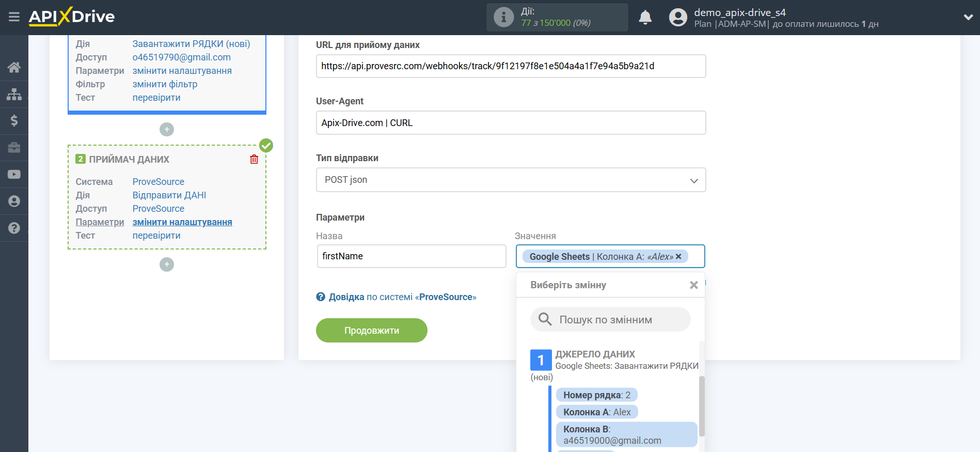Click the search magnifier icon

coord(545,319)
